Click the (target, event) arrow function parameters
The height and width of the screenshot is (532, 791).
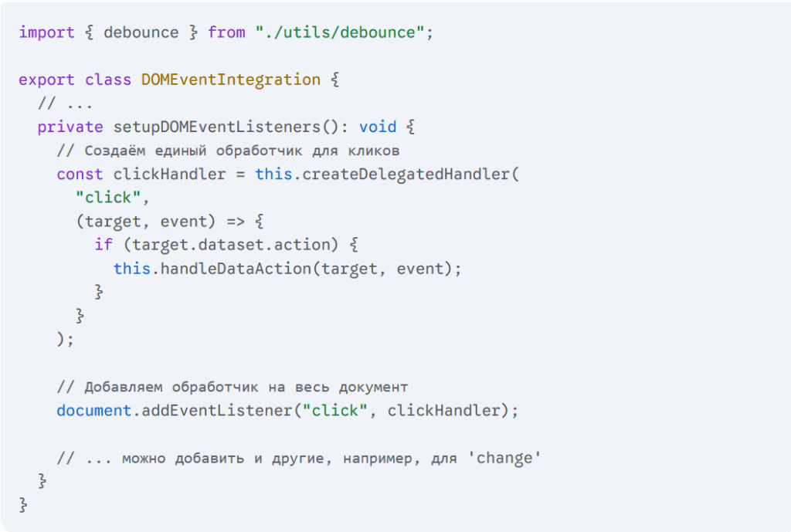(x=145, y=222)
